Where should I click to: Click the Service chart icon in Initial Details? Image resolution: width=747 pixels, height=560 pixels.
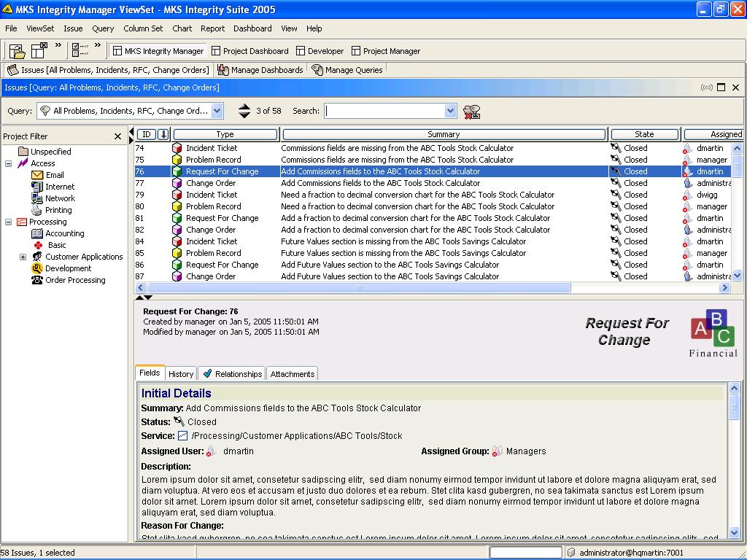click(182, 436)
